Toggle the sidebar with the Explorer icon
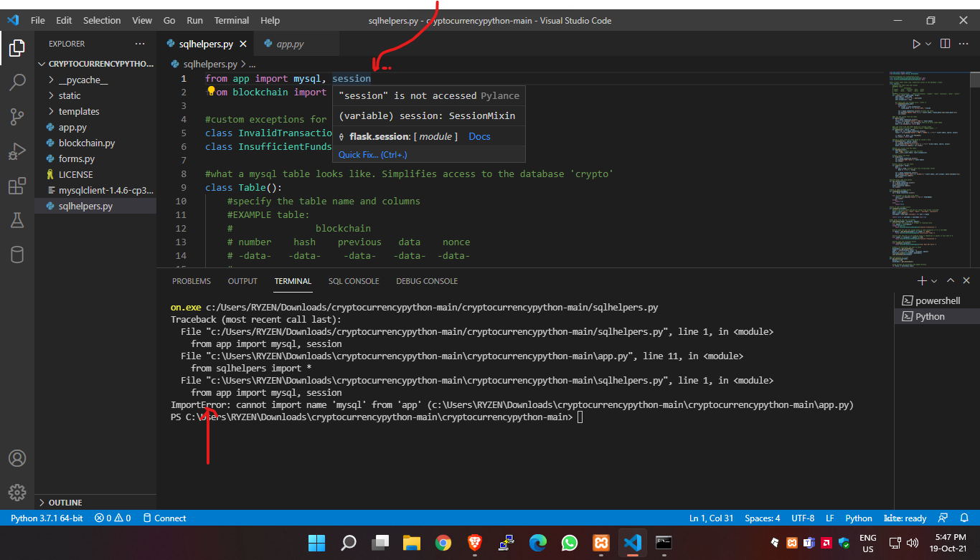 coord(17,48)
